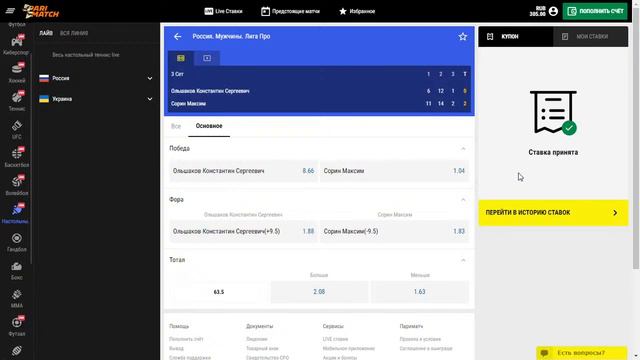Select UFC sport icon in sidebar
Viewport: 640px width, 360px height.
click(16, 129)
